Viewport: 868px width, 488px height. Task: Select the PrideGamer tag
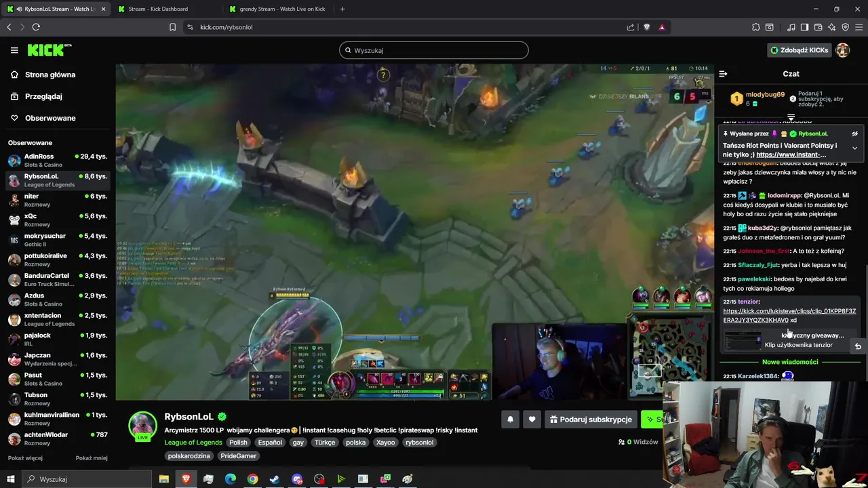point(239,456)
